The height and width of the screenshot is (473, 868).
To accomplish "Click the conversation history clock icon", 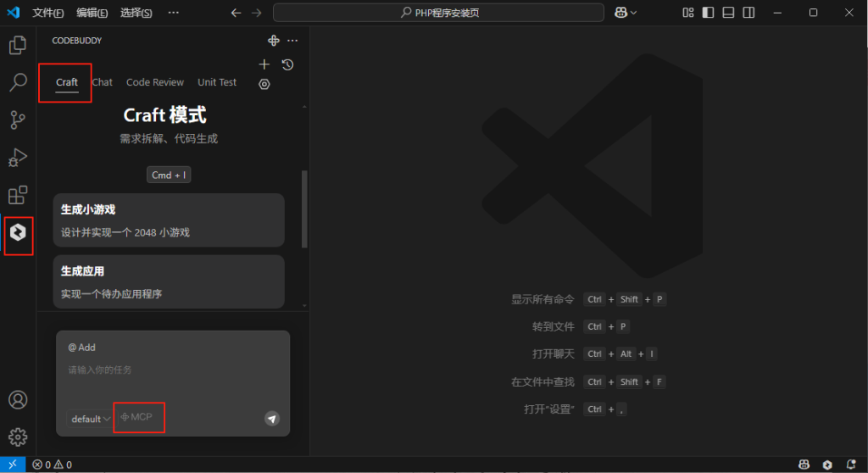I will (x=287, y=64).
